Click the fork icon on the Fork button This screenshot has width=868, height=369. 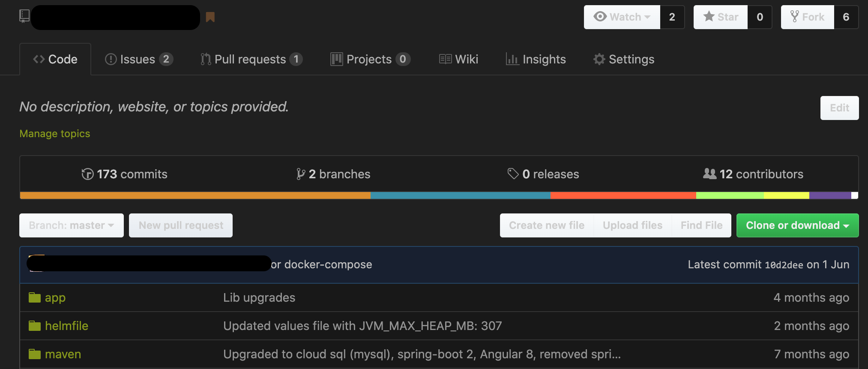coord(794,17)
